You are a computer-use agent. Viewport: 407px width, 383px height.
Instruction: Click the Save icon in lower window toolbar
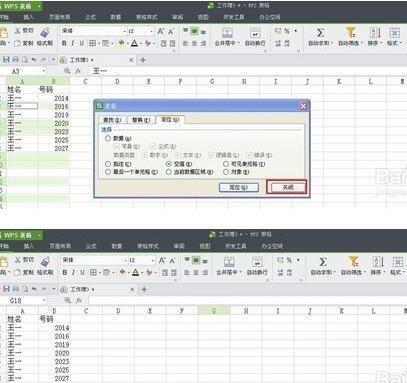click(x=6, y=289)
